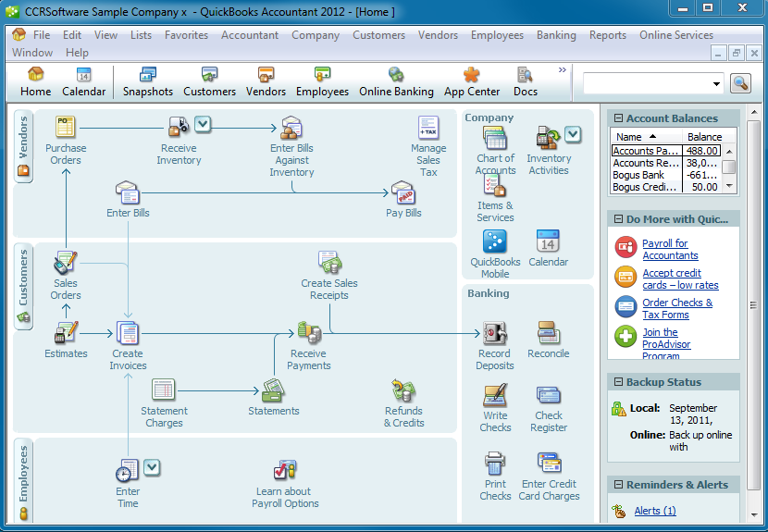The width and height of the screenshot is (768, 532).
Task: Open the search field dropdown arrow
Action: click(x=716, y=84)
